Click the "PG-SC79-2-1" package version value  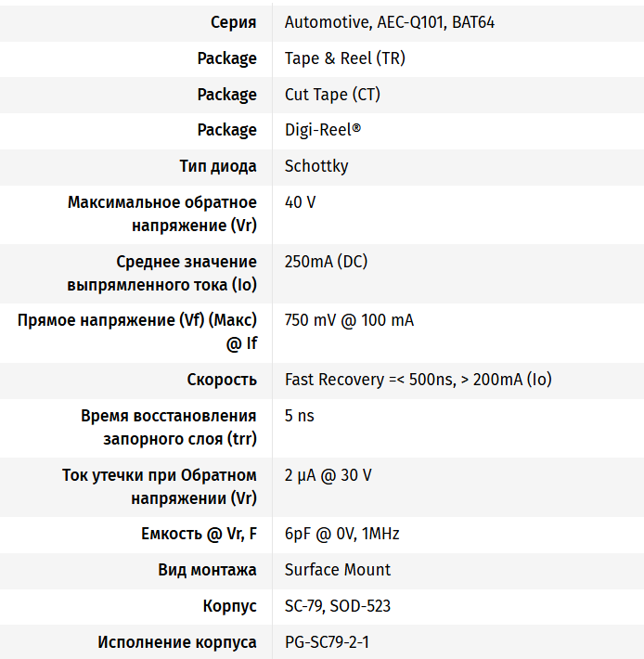coord(327,642)
